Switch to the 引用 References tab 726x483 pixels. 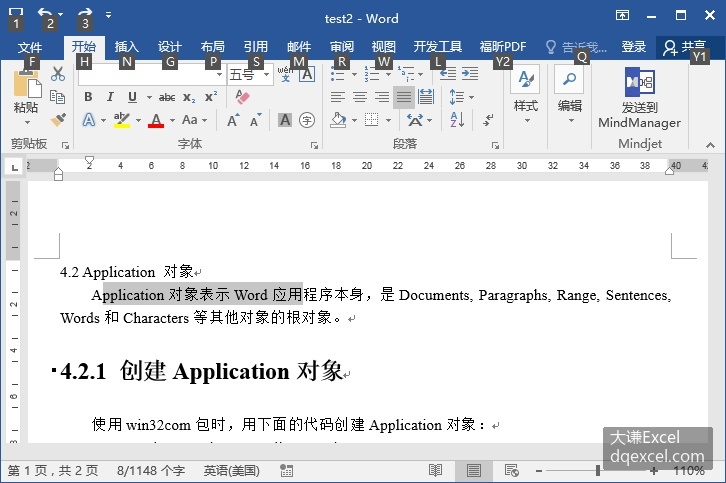click(256, 46)
